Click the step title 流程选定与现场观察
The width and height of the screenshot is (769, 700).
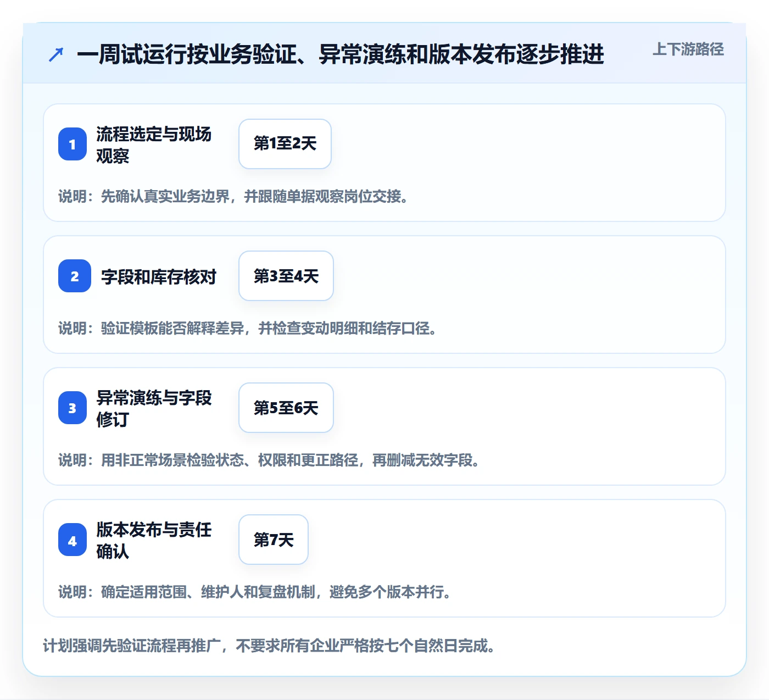[x=154, y=145]
